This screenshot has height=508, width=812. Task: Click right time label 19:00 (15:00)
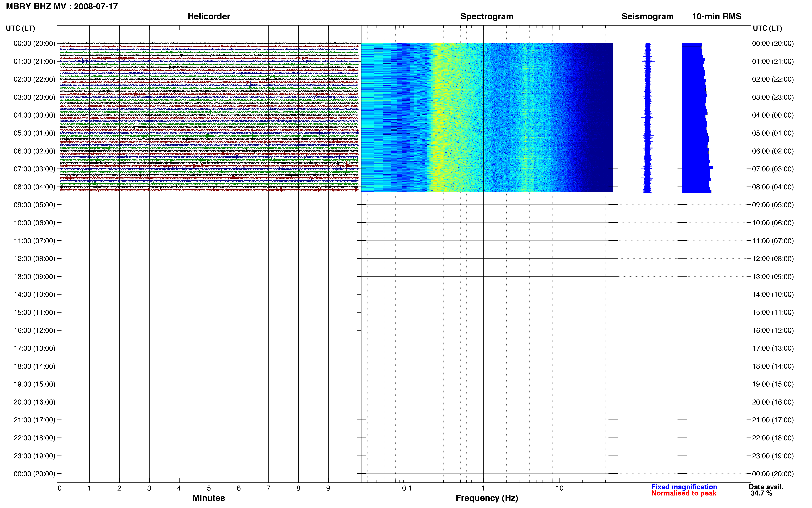(773, 384)
